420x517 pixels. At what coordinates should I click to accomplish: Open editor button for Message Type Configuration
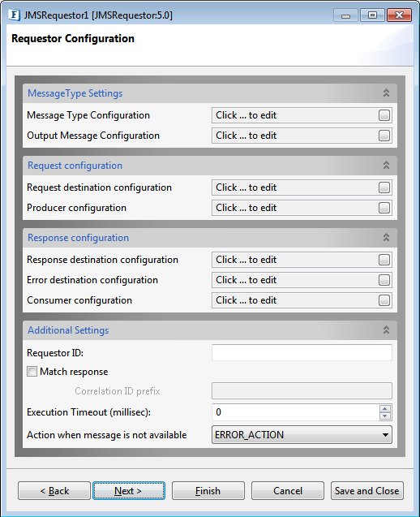pyautogui.click(x=384, y=115)
